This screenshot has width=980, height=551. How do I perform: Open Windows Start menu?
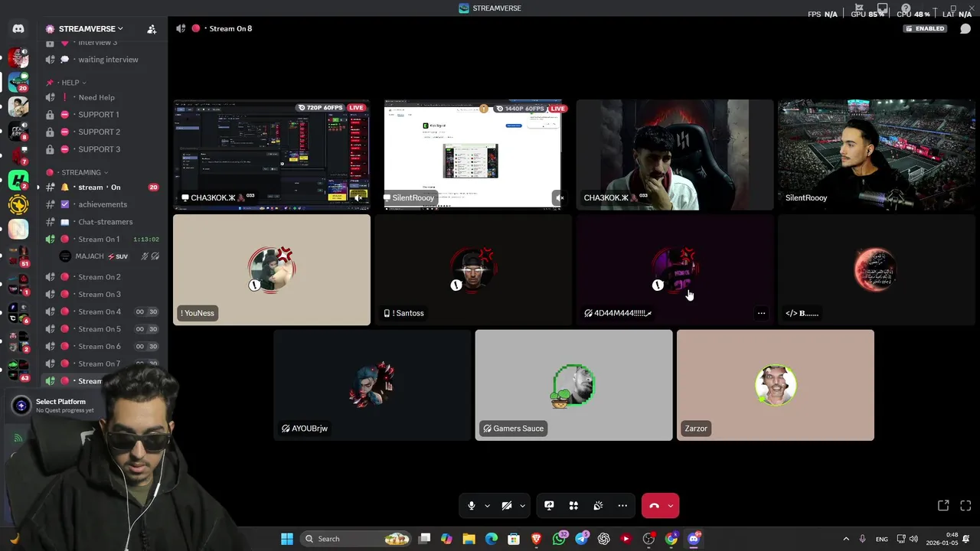[287, 539]
